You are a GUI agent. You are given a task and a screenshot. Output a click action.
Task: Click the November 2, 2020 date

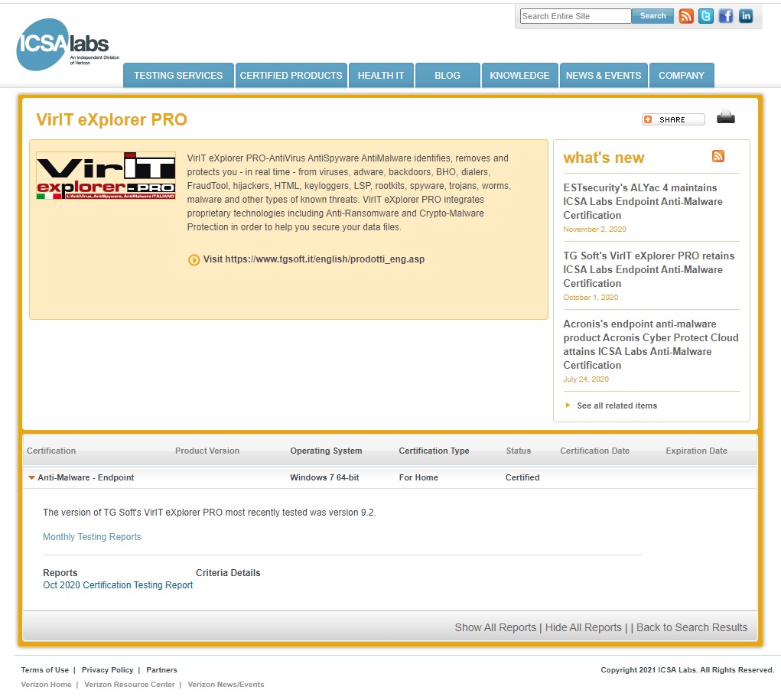click(594, 230)
